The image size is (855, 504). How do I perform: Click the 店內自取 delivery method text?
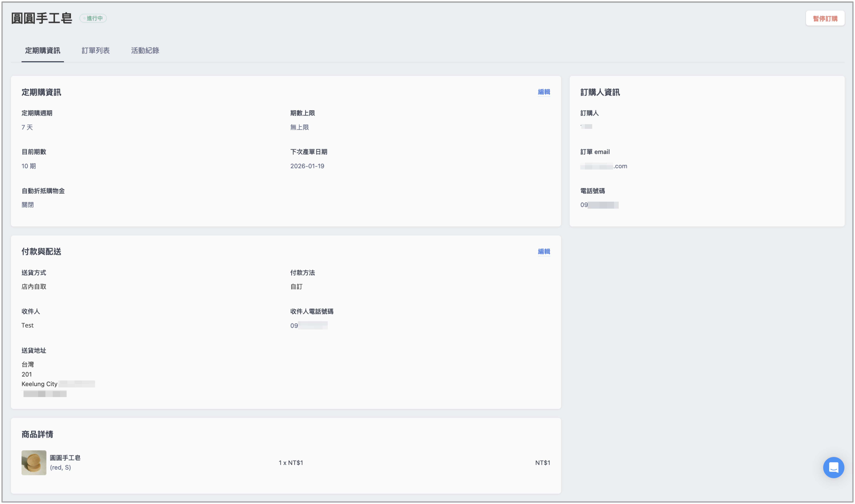pyautogui.click(x=34, y=287)
